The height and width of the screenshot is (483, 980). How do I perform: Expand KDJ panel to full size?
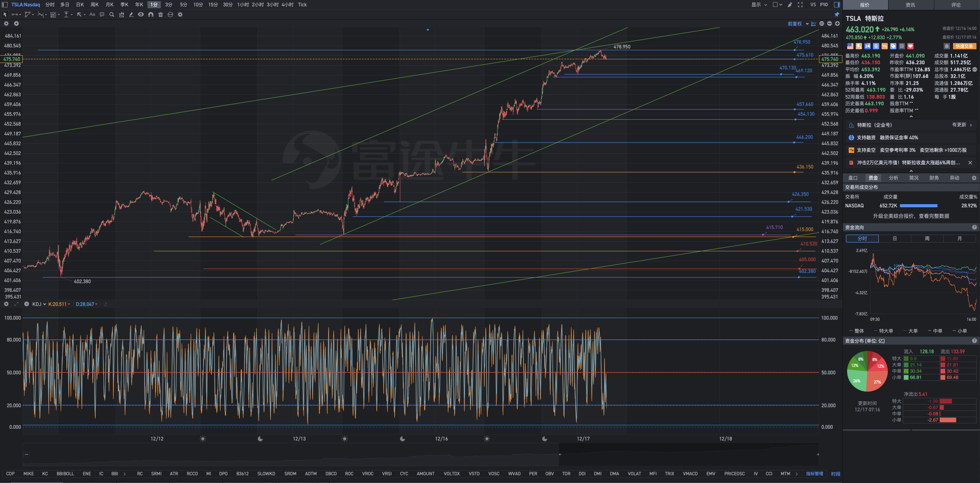16,304
